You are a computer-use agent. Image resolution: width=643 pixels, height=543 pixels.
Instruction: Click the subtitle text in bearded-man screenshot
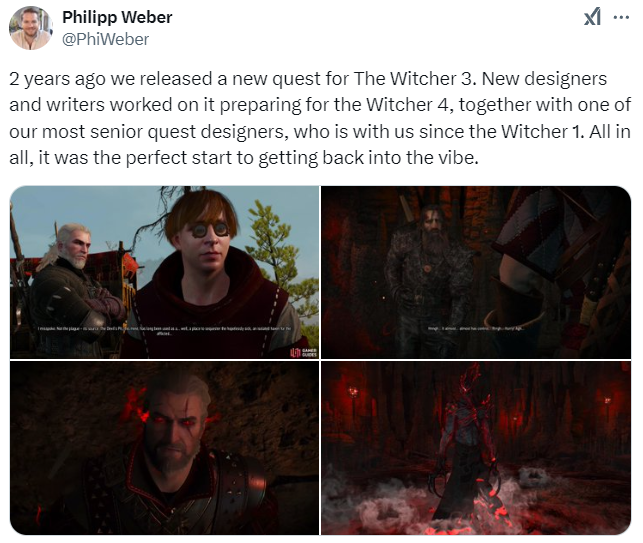tap(476, 329)
